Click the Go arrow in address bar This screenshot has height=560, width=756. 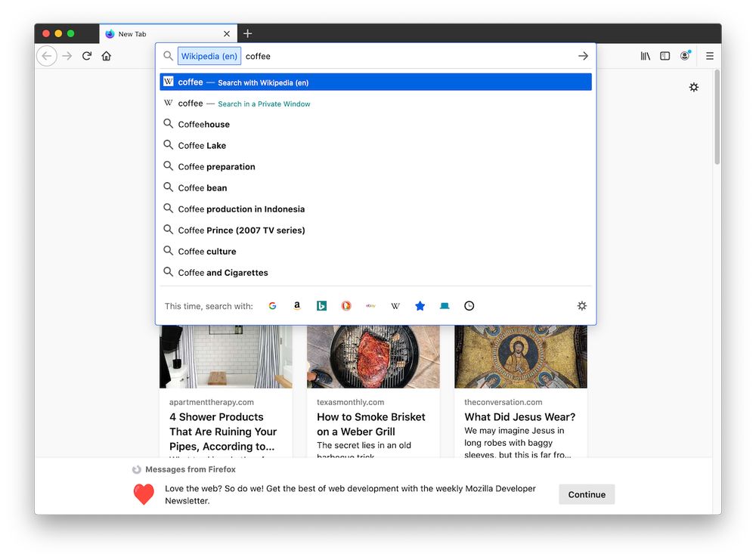tap(583, 56)
